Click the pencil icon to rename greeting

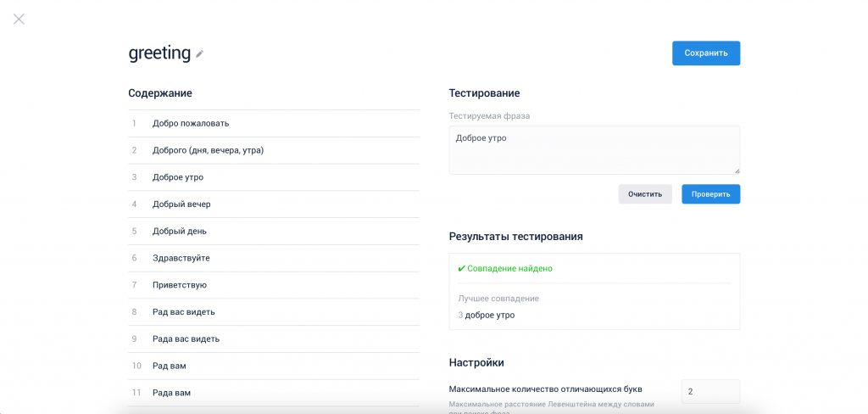click(200, 54)
